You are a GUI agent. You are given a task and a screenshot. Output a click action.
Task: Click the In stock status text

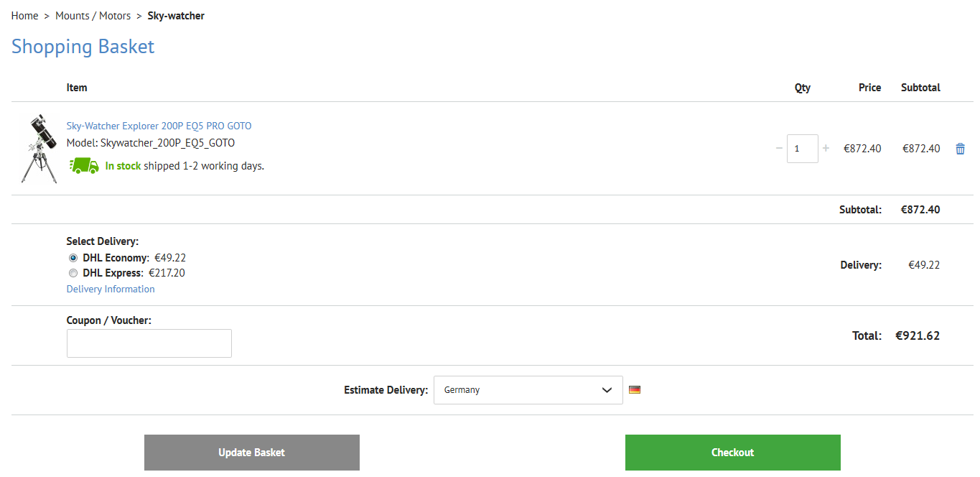[123, 166]
